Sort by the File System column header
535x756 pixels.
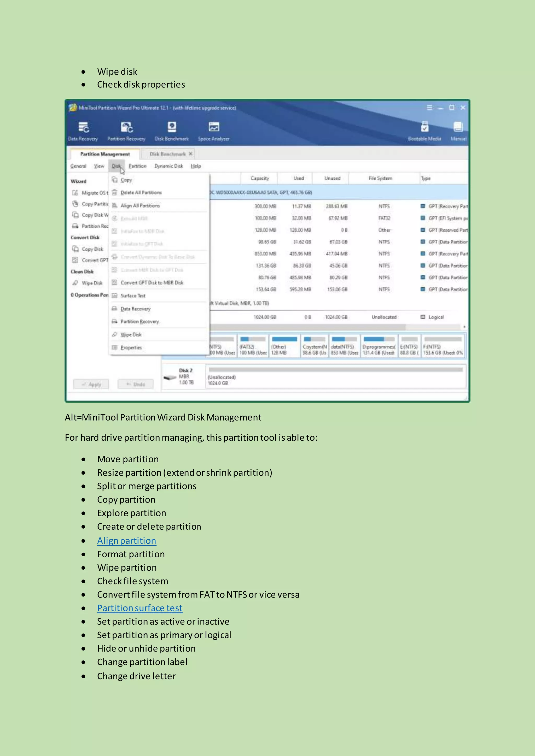[384, 178]
